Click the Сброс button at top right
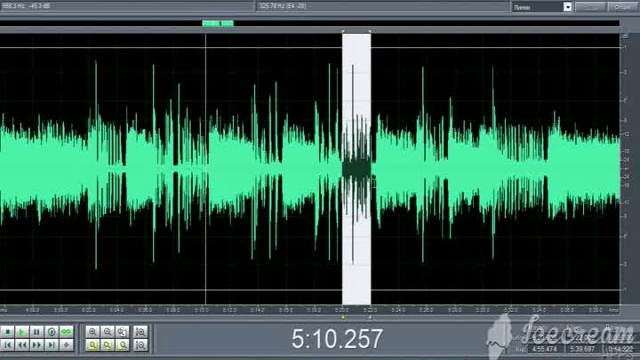This screenshot has height=360, width=640. click(590, 7)
